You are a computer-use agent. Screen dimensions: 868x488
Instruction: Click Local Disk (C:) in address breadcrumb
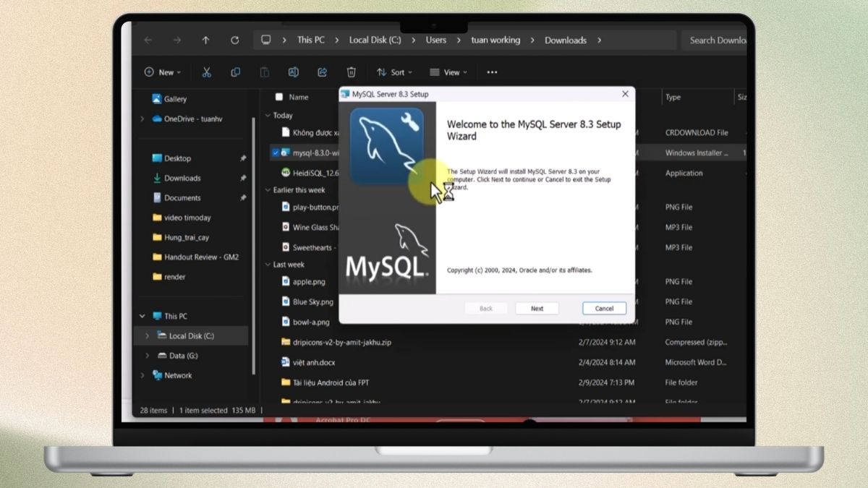tap(375, 40)
